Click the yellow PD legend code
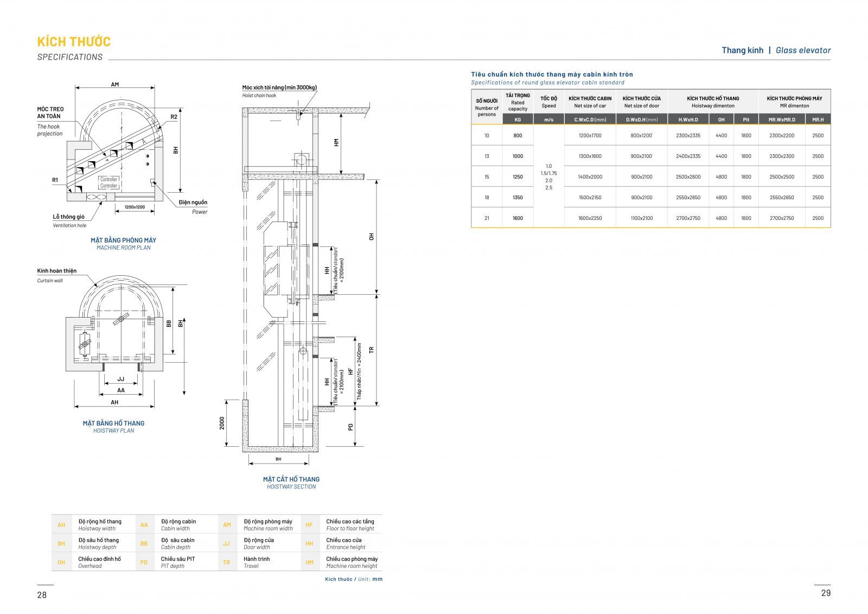 pos(144,562)
